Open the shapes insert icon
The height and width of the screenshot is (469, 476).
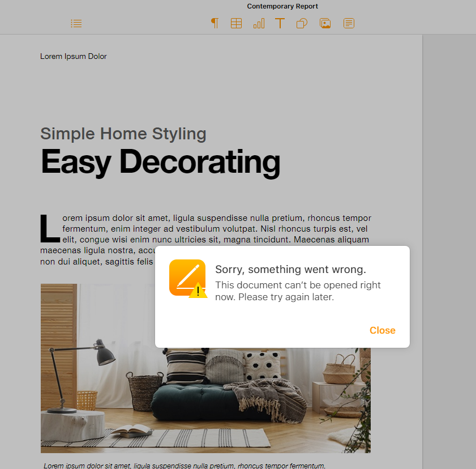302,23
